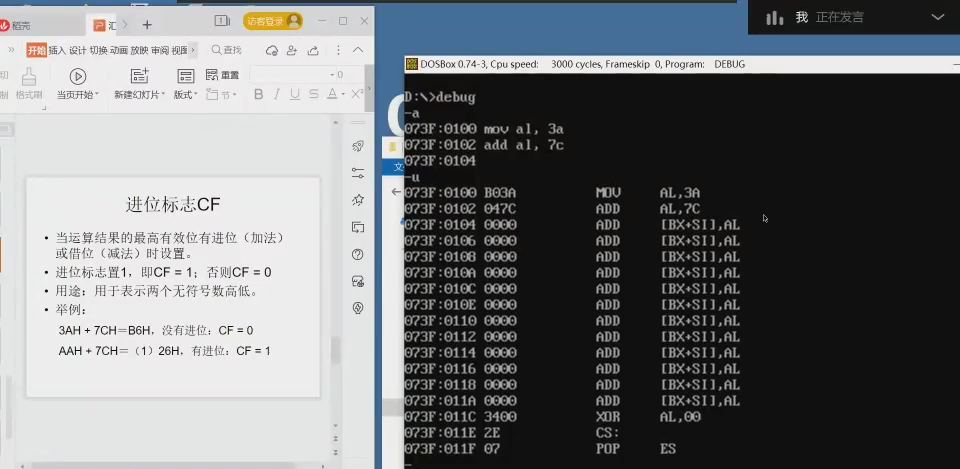Select the Design ribbon tab
This screenshot has width=960, height=469.
point(77,50)
